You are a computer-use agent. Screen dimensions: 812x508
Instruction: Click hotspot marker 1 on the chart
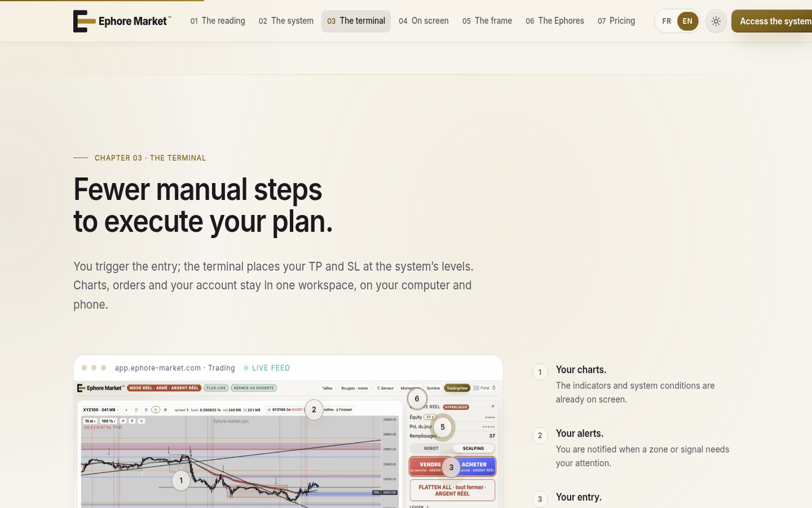click(181, 481)
